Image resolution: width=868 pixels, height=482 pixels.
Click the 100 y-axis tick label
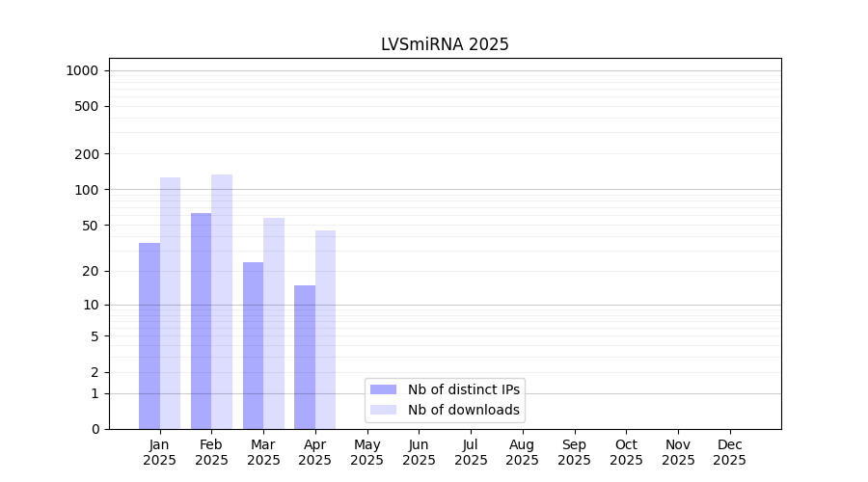(88, 190)
